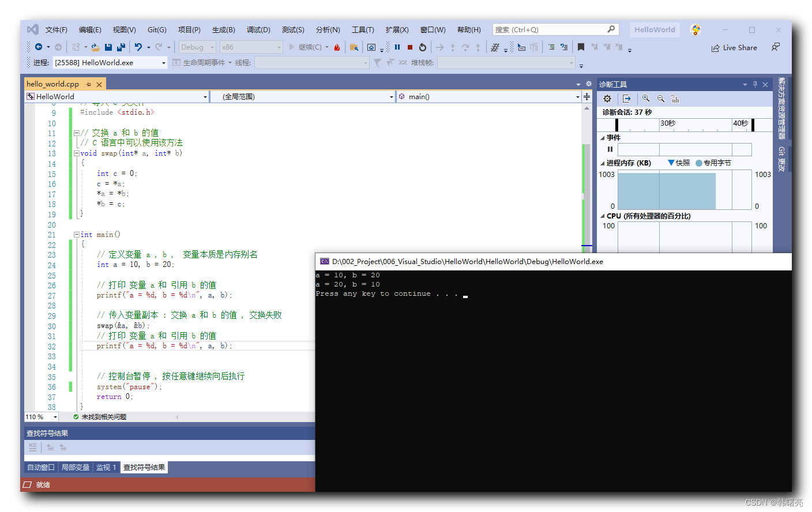Pause debugging with Break All icon
Screen dimensions: 812x512
(397, 47)
